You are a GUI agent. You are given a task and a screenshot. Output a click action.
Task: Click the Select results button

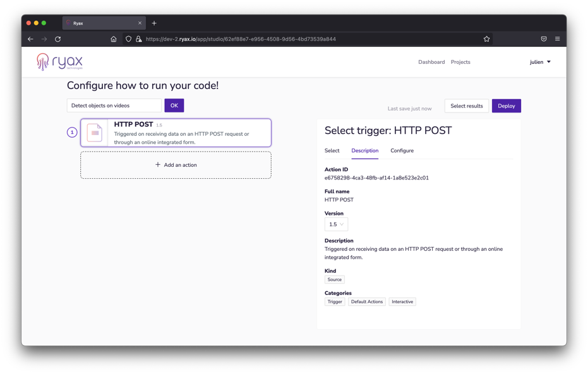point(466,106)
